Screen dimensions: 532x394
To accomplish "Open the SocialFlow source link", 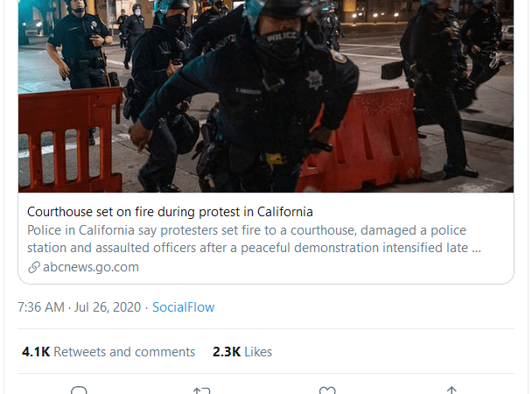I will (183, 307).
